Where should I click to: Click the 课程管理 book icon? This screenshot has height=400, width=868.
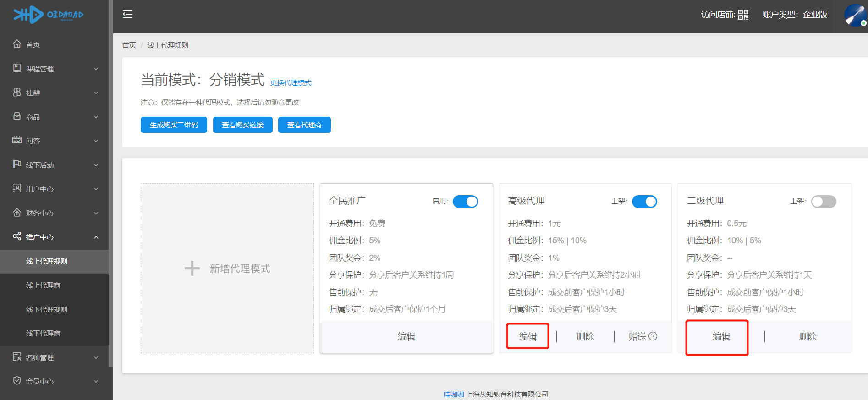click(x=17, y=68)
